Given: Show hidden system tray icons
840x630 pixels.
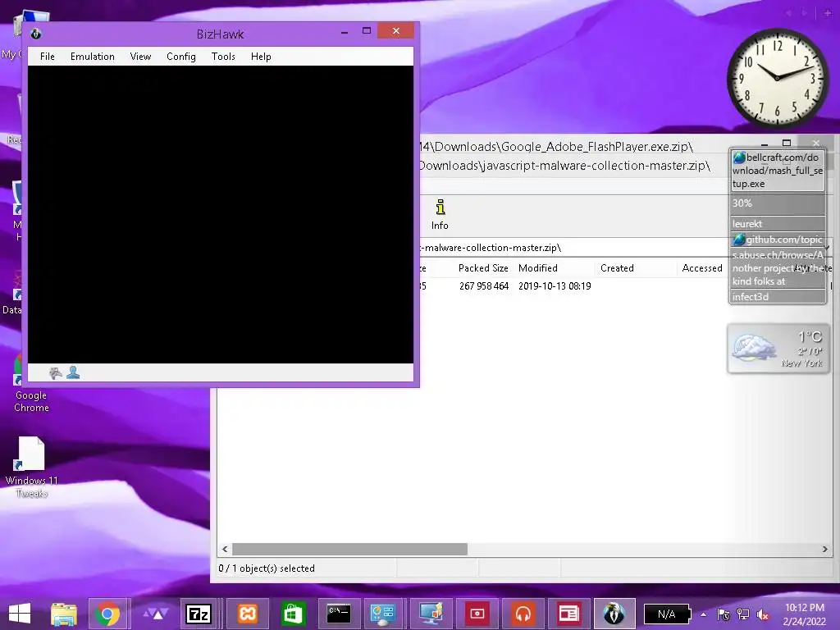Looking at the screenshot, I should coord(703,614).
